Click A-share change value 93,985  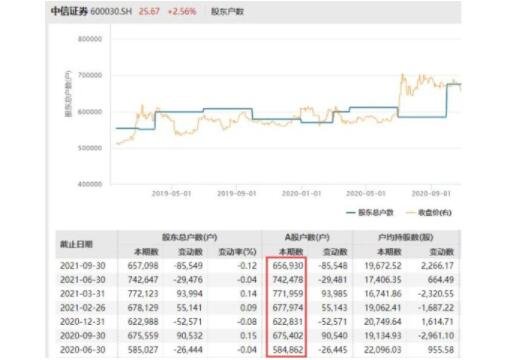tap(334, 294)
